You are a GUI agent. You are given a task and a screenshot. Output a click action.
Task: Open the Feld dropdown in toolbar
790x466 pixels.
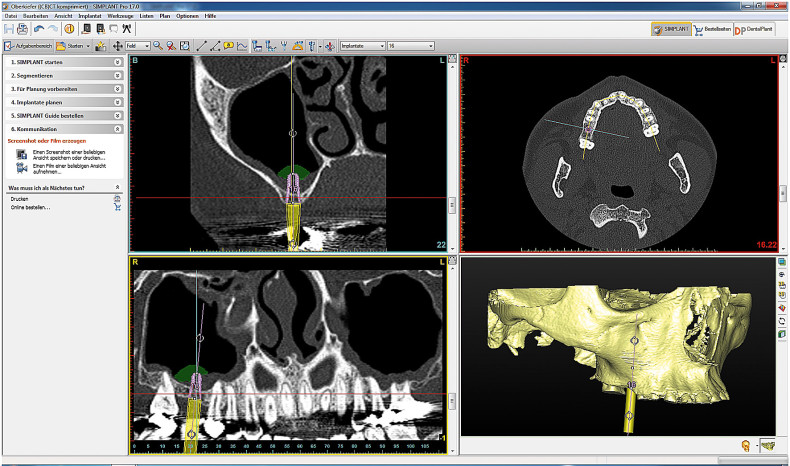[138, 46]
